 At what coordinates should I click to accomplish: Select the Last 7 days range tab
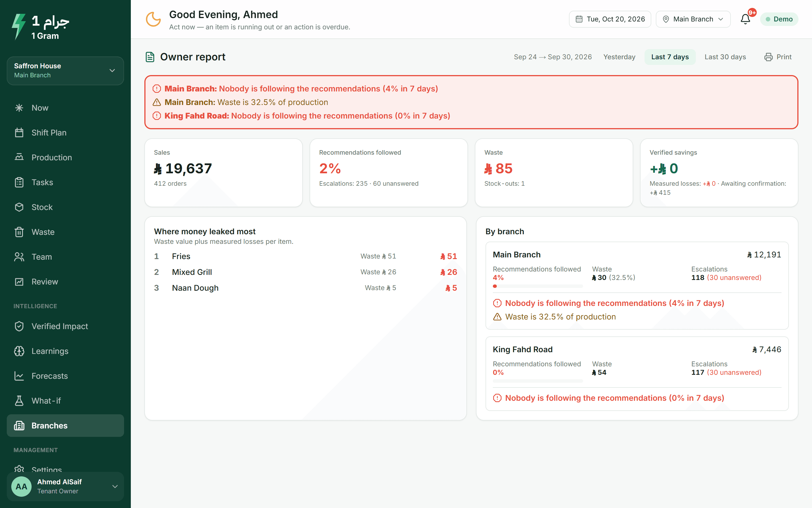pyautogui.click(x=670, y=57)
